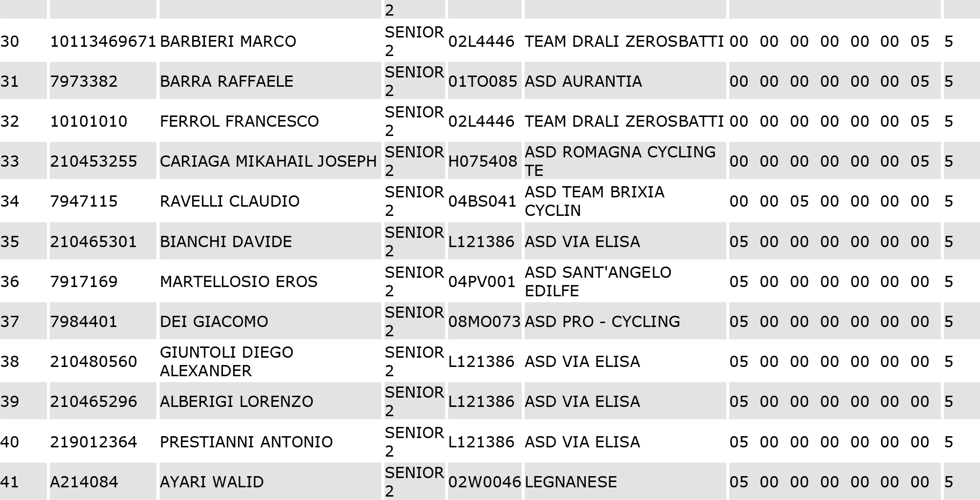Click ASD SANT'ANGELO EDILFE team cell

625,281
